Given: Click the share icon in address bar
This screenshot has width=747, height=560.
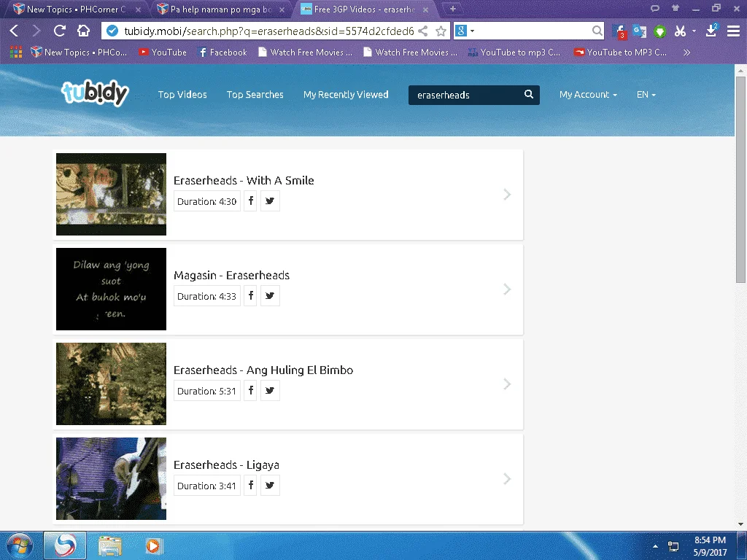Looking at the screenshot, I should (x=422, y=31).
